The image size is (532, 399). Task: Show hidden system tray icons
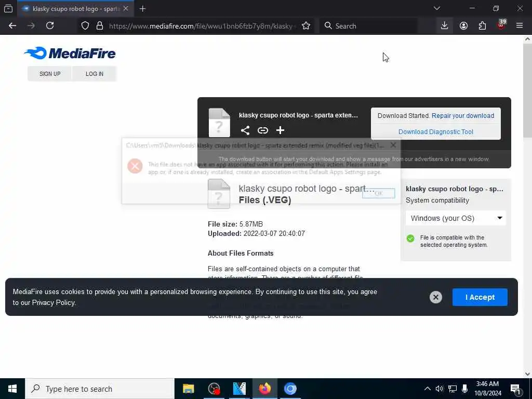tap(428, 389)
